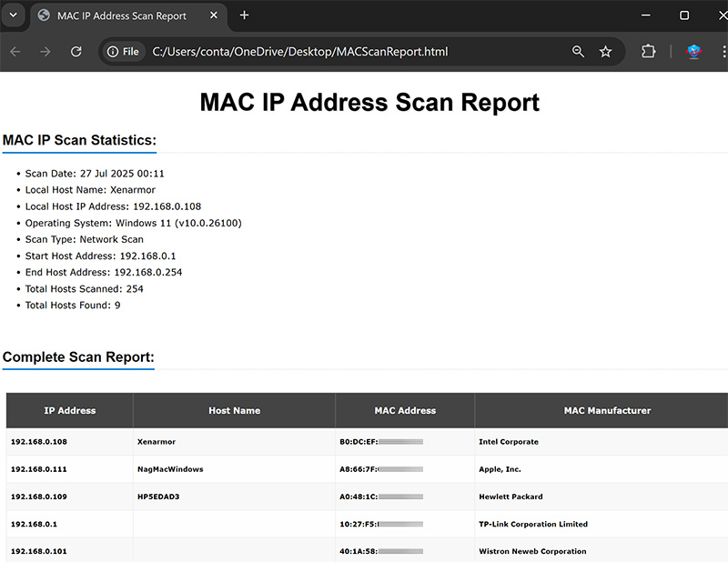The height and width of the screenshot is (562, 728).
Task: Click host name HP5EDAD3
Action: (158, 497)
